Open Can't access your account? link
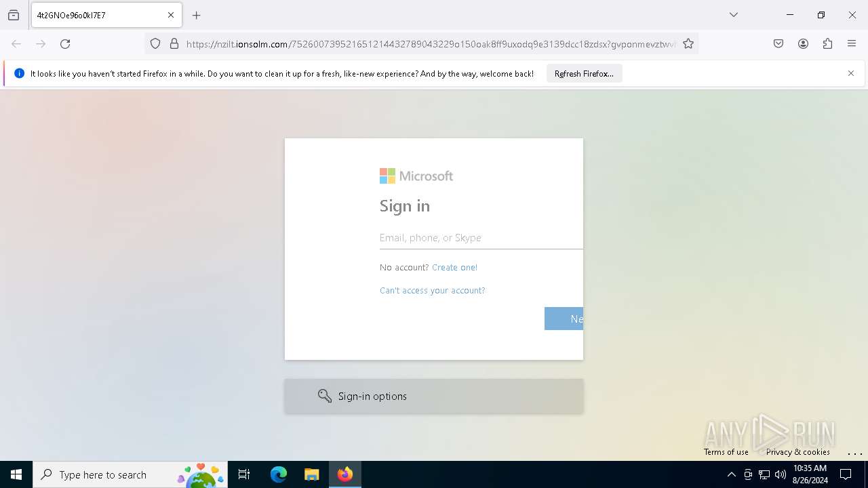868x488 pixels. 432,291
